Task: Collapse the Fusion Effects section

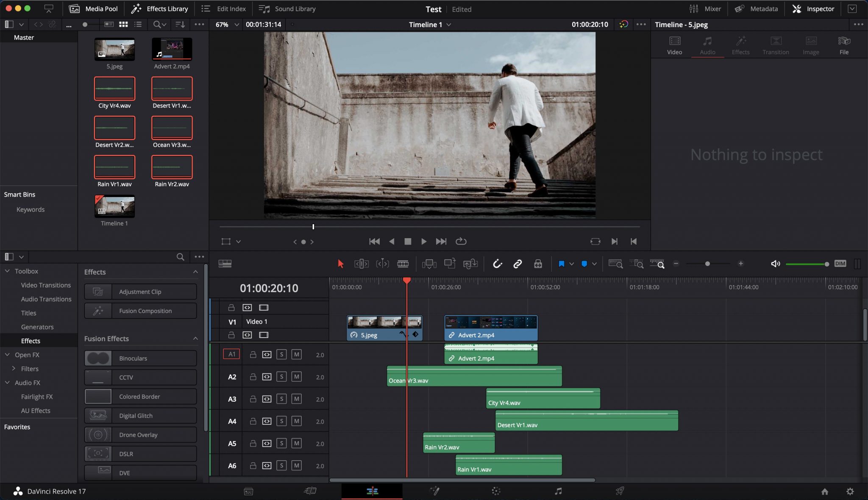Action: [195, 339]
